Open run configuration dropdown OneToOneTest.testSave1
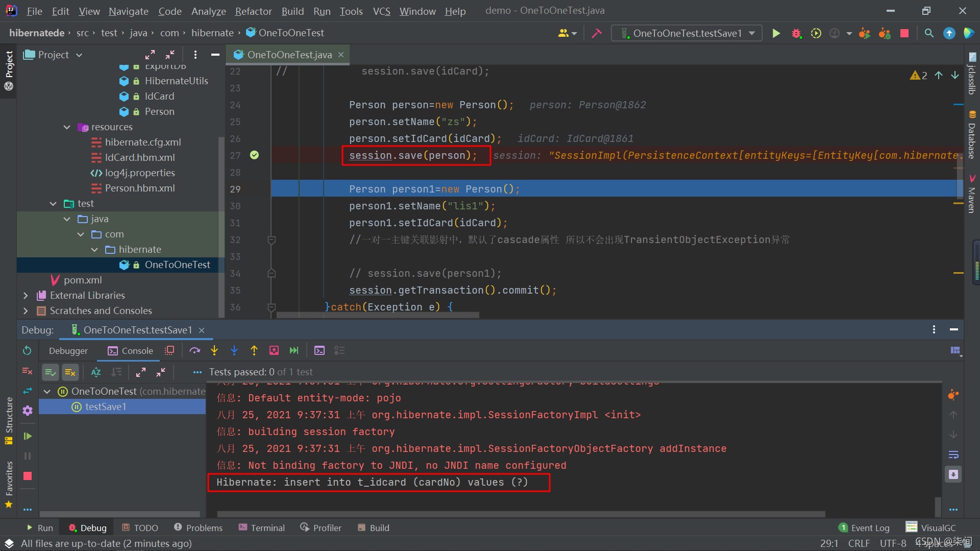The height and width of the screenshot is (551, 980). 687,33
